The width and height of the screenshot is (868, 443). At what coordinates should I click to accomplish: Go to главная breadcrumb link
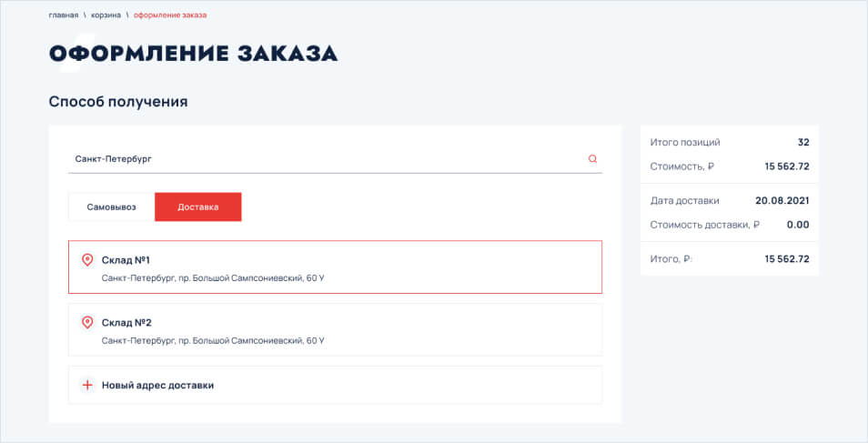(64, 15)
